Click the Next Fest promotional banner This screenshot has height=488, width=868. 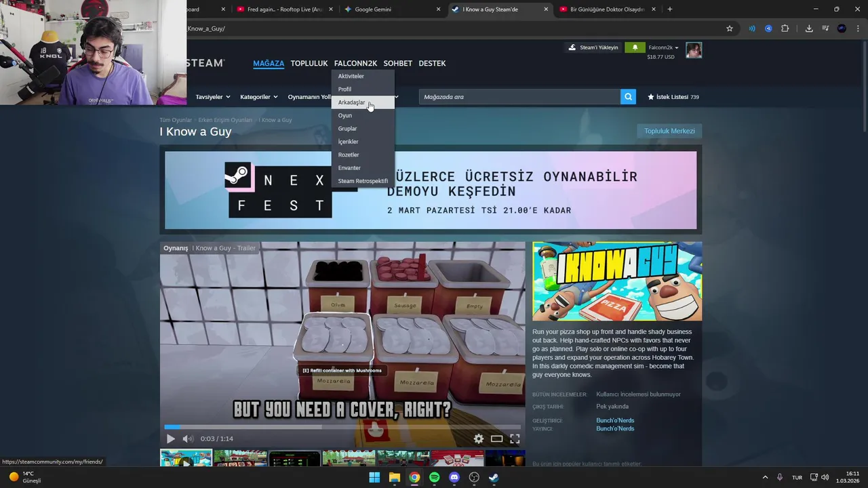(x=431, y=190)
